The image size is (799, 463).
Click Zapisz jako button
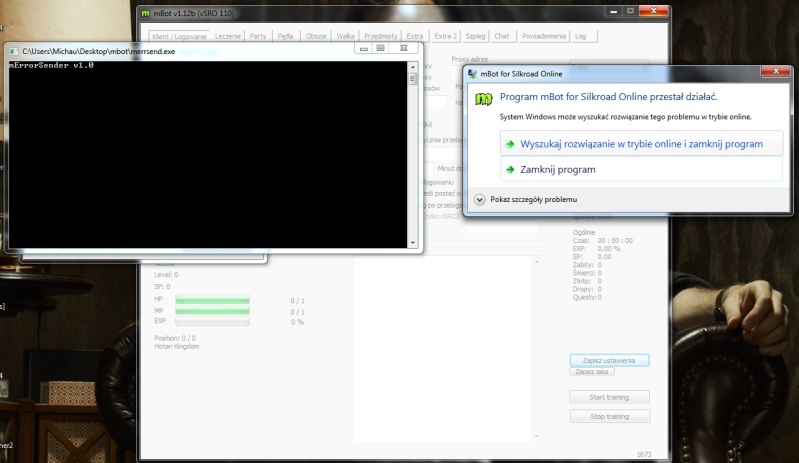pos(592,371)
